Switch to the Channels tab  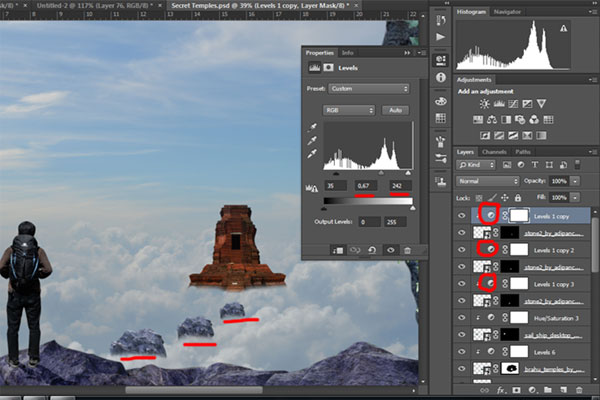[494, 152]
